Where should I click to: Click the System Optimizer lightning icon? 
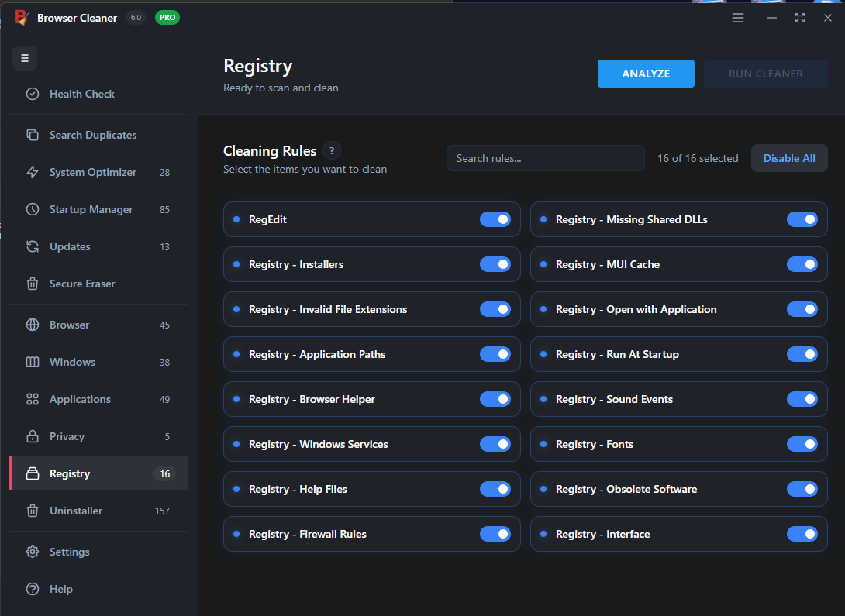pos(33,172)
